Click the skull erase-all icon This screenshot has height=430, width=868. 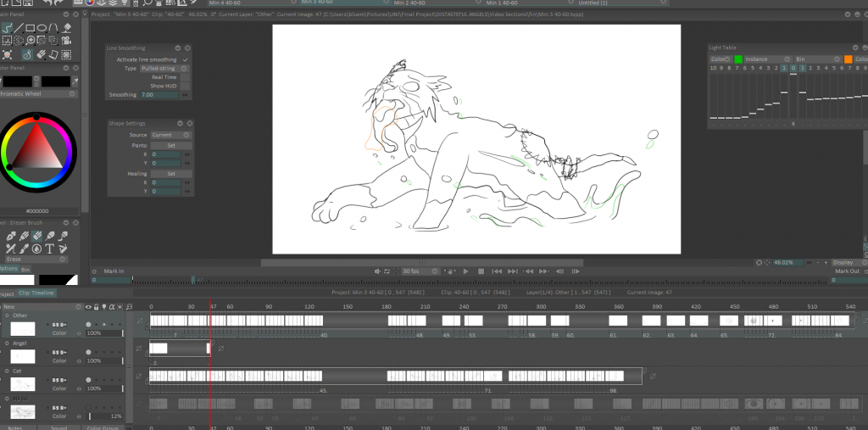tap(7, 54)
